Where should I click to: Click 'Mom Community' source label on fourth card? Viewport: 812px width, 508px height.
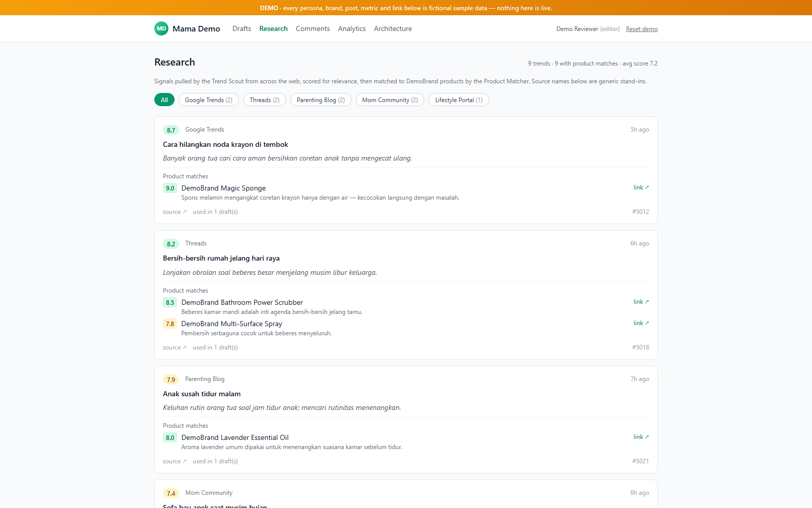(x=209, y=493)
